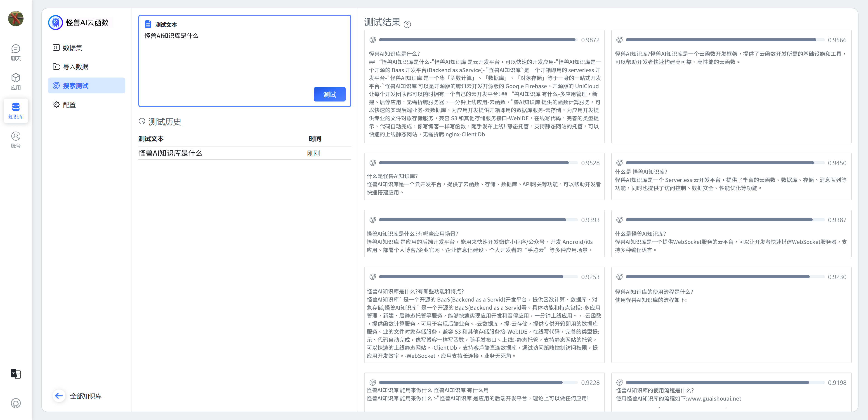The width and height of the screenshot is (868, 420).
Task: Click the 怪兽AI云函数 title text
Action: [87, 23]
